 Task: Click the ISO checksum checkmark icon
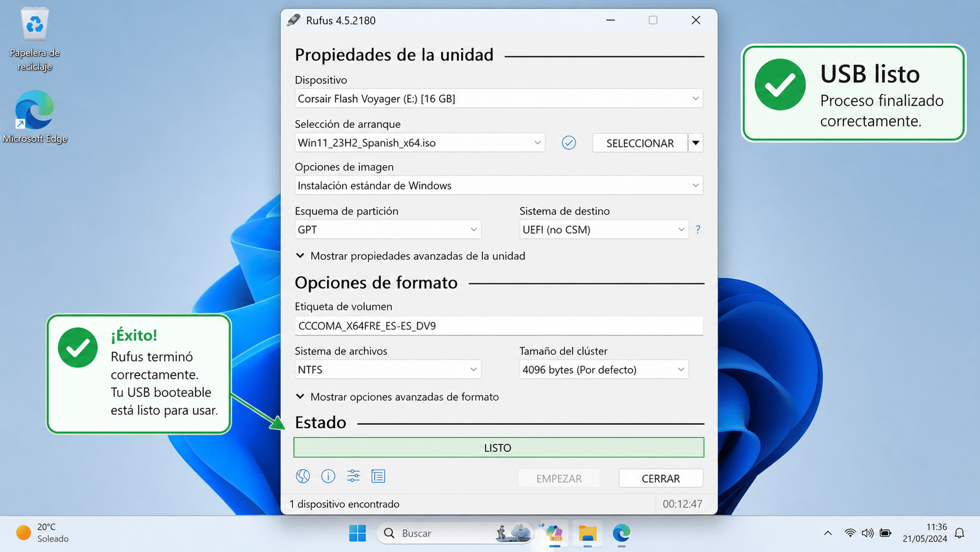tap(569, 143)
